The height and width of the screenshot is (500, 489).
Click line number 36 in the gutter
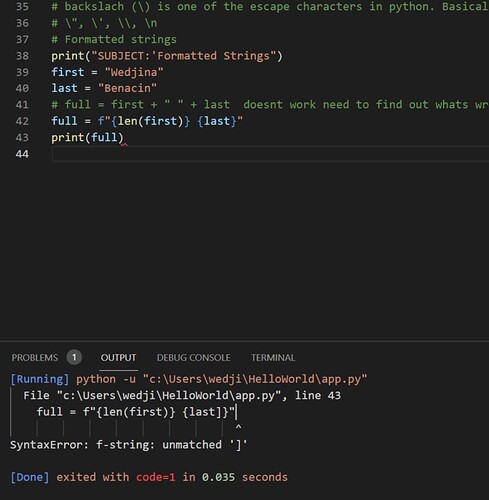click(22, 23)
